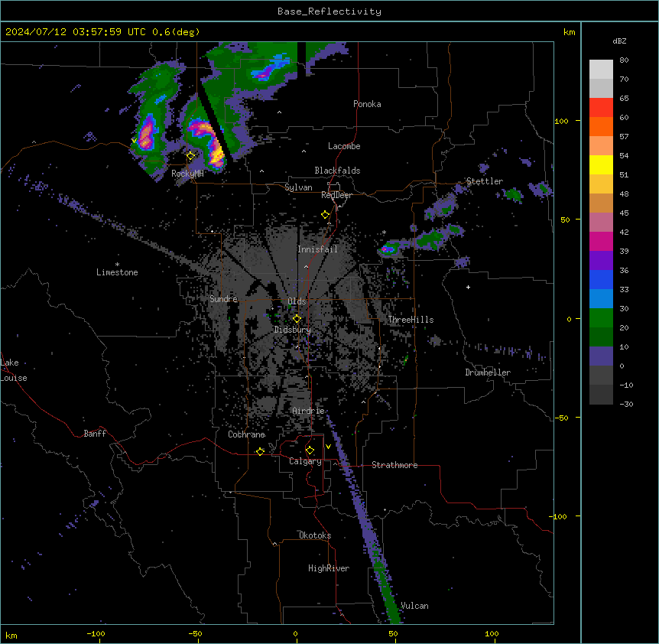Viewport: 659px width, 644px height.
Task: Select the bright yellow legend swatch at 54
Action: [601, 164]
